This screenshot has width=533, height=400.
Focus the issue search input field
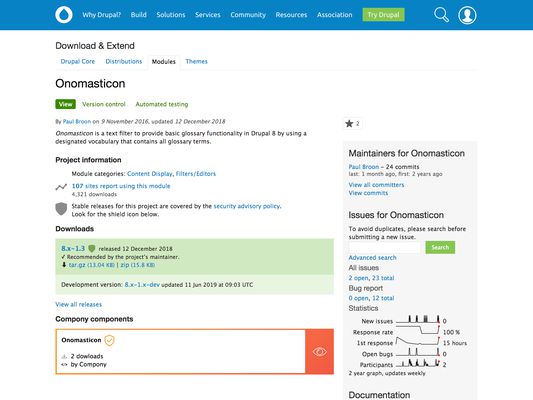(x=385, y=247)
